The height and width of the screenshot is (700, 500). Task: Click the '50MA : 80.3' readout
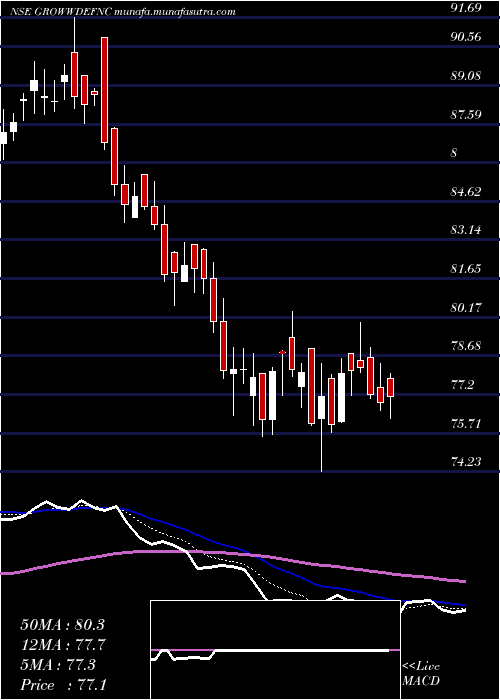pos(62,625)
